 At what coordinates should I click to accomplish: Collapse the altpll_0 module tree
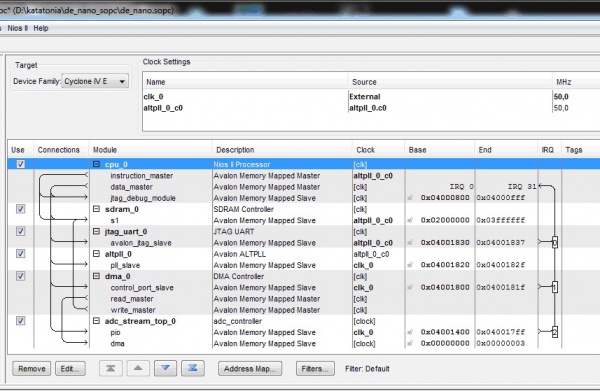(96, 254)
